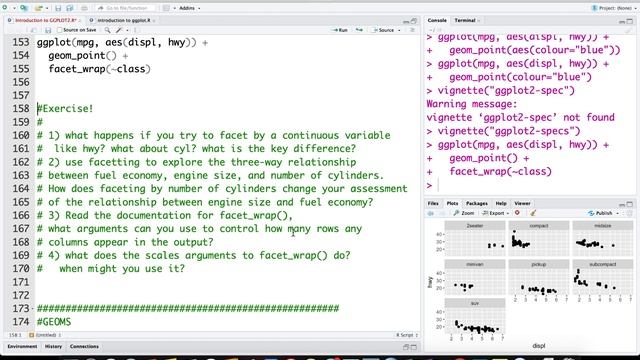Viewport: 640px width, 360px height.
Task: Open the code tools wand menu
Action: pos(119,30)
